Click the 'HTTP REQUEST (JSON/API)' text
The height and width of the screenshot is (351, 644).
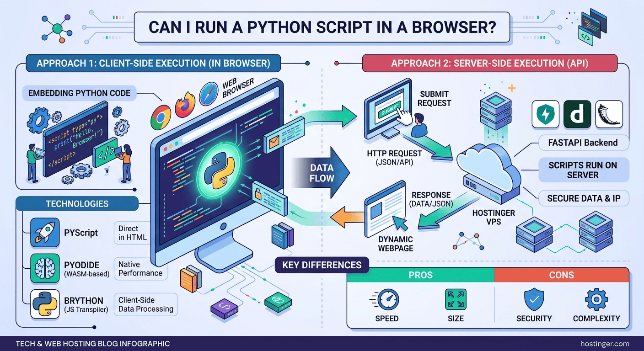click(x=394, y=158)
